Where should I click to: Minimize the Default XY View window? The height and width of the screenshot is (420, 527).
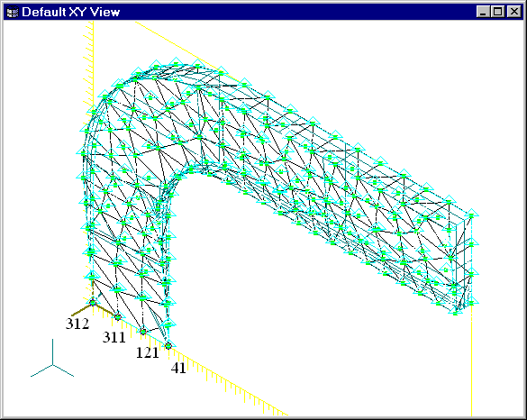(483, 12)
